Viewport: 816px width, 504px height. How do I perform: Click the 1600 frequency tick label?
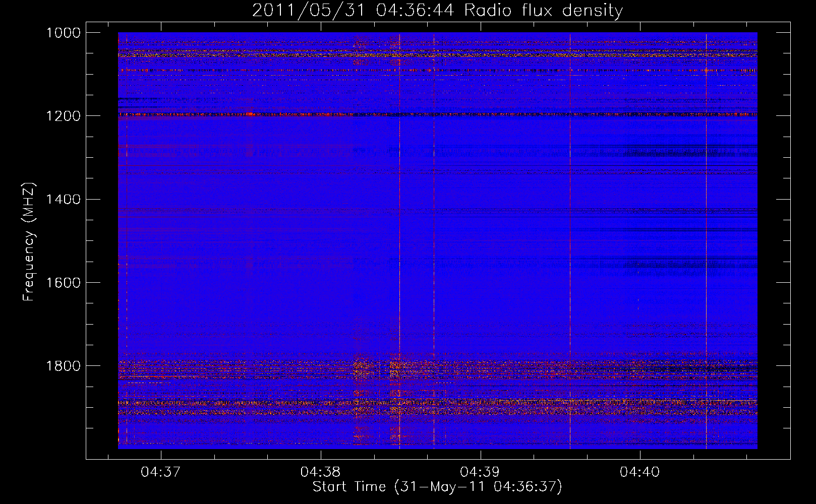pyautogui.click(x=64, y=282)
